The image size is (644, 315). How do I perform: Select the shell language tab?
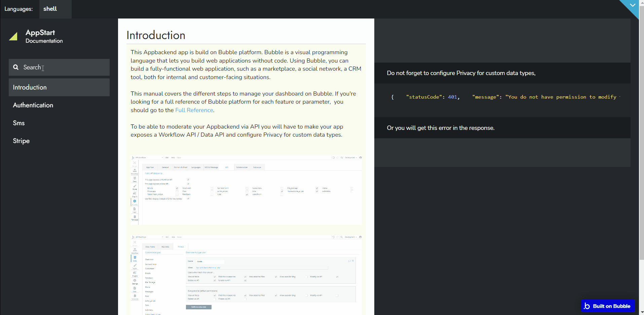point(55,9)
